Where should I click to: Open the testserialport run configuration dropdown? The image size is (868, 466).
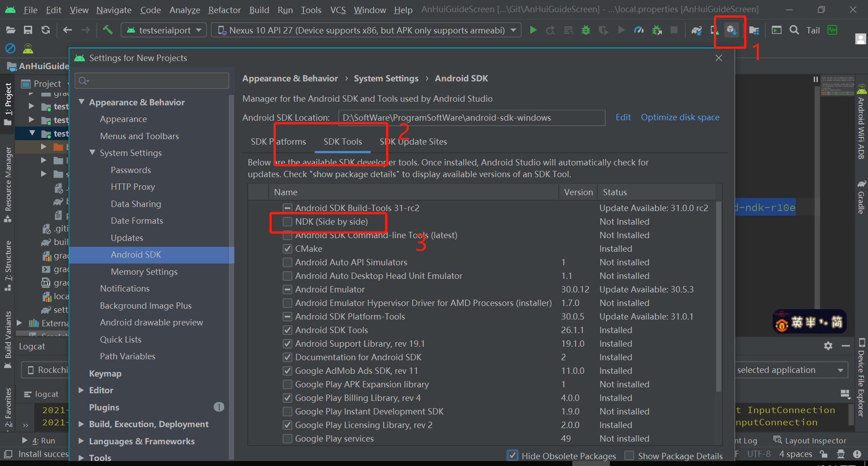pyautogui.click(x=164, y=30)
